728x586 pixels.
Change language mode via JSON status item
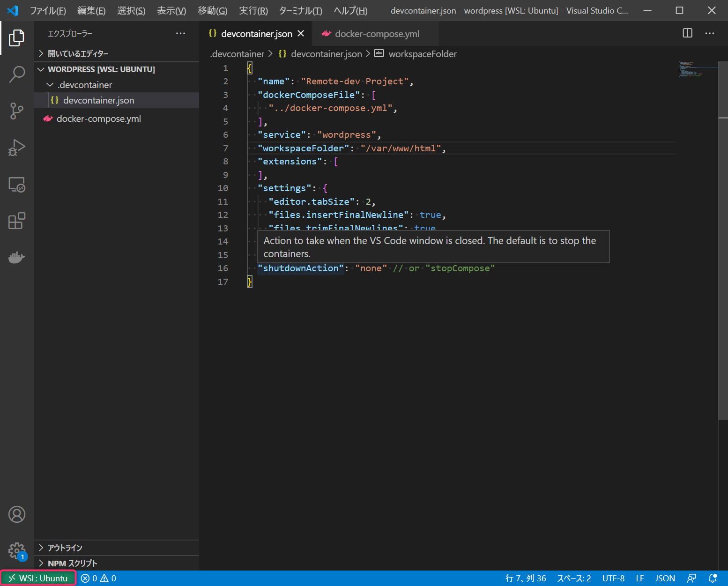click(665, 579)
